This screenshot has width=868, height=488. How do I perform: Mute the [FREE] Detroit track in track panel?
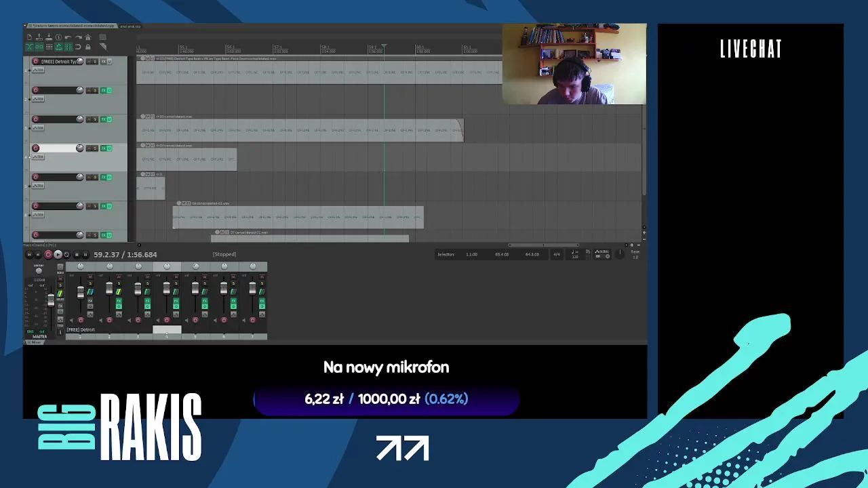88,62
